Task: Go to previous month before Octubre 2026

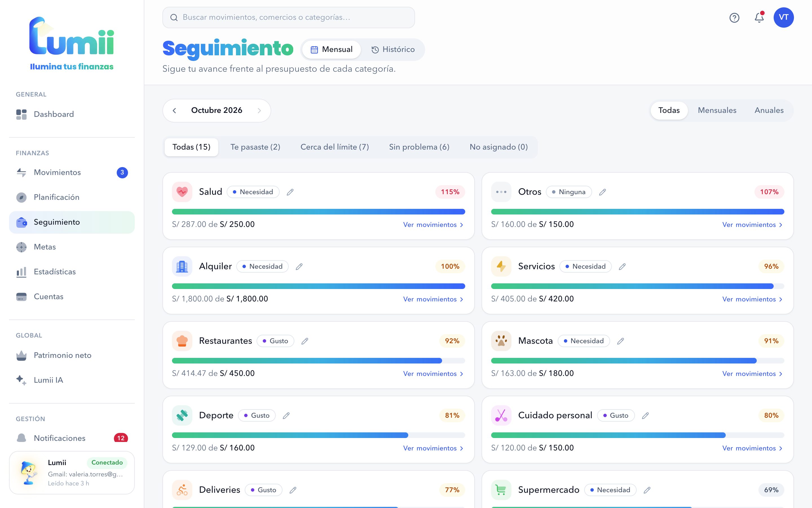Action: (174, 111)
